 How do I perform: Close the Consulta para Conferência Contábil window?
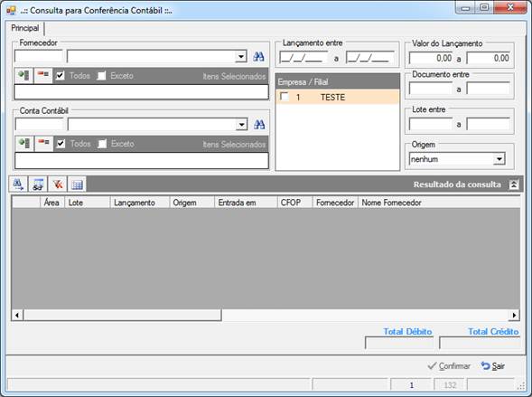(510, 7)
